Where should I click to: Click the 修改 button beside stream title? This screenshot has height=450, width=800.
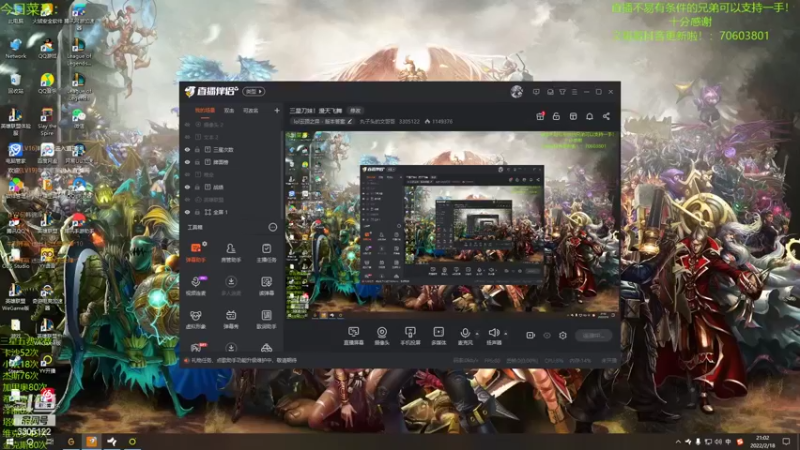tap(355, 111)
